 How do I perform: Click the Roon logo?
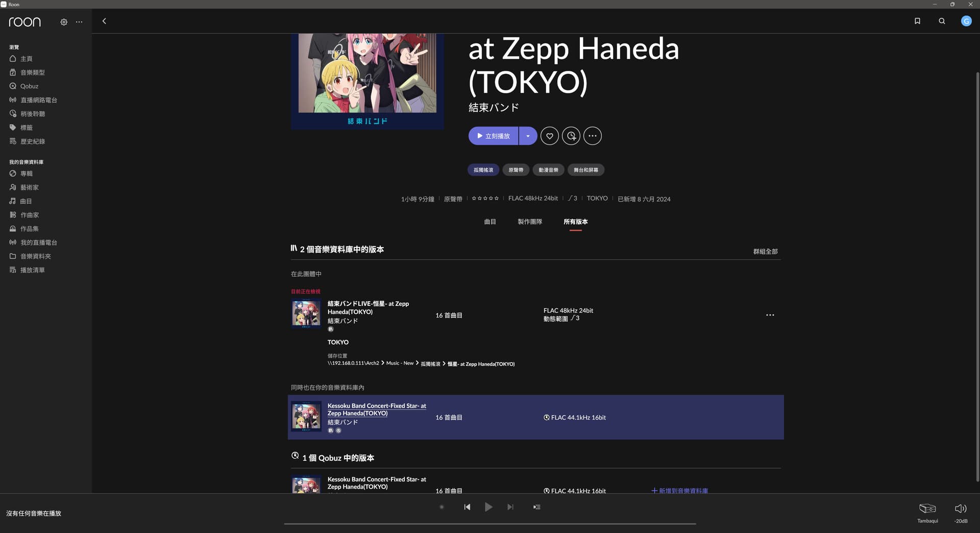[24, 22]
